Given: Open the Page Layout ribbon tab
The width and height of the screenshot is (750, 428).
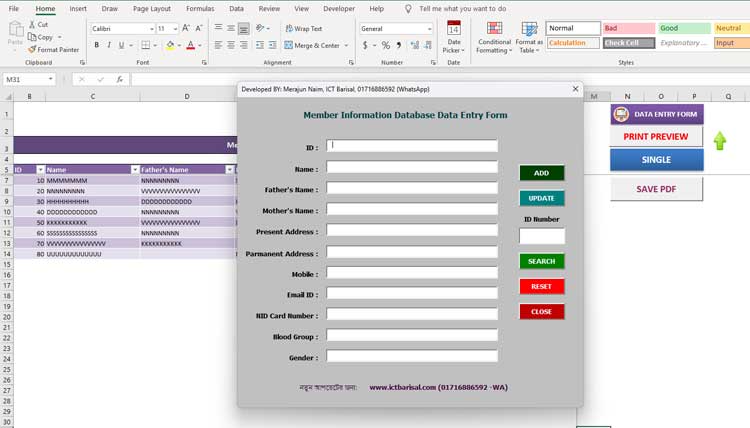Looking at the screenshot, I should (152, 8).
